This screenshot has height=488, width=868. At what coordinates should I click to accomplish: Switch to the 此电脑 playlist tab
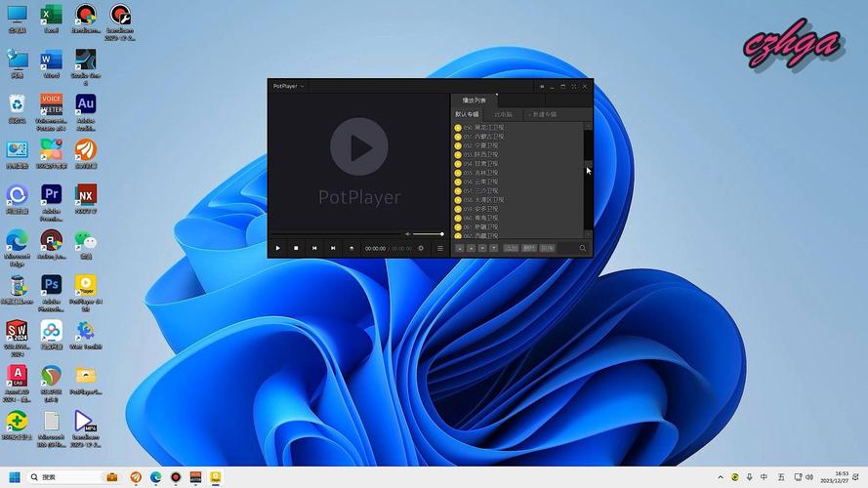pos(504,114)
